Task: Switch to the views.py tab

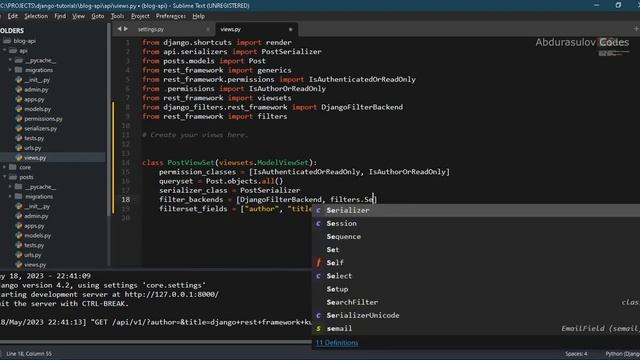Action: [256, 29]
